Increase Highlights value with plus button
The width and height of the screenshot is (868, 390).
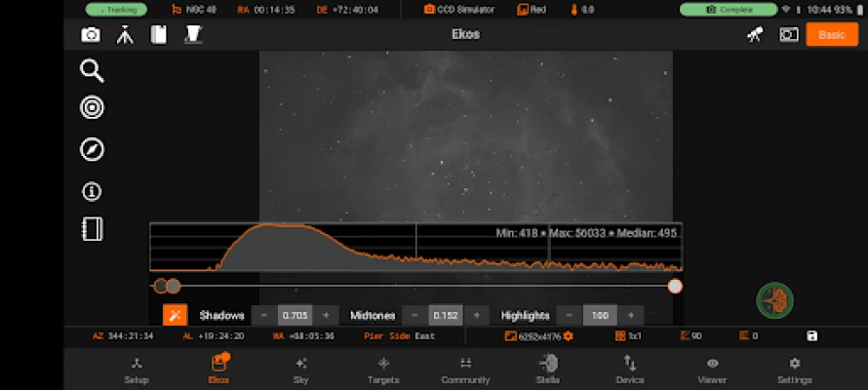(631, 315)
